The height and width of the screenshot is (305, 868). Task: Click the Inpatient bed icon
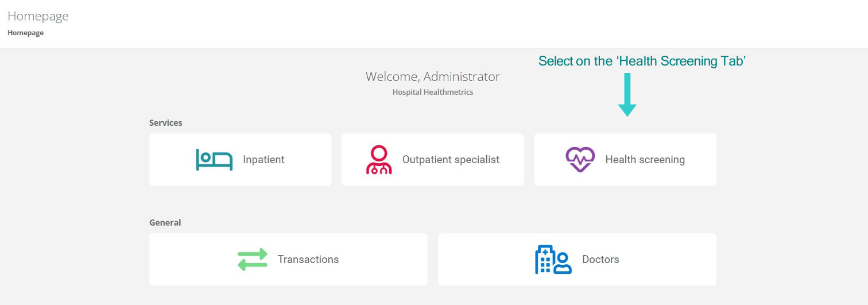pos(214,160)
